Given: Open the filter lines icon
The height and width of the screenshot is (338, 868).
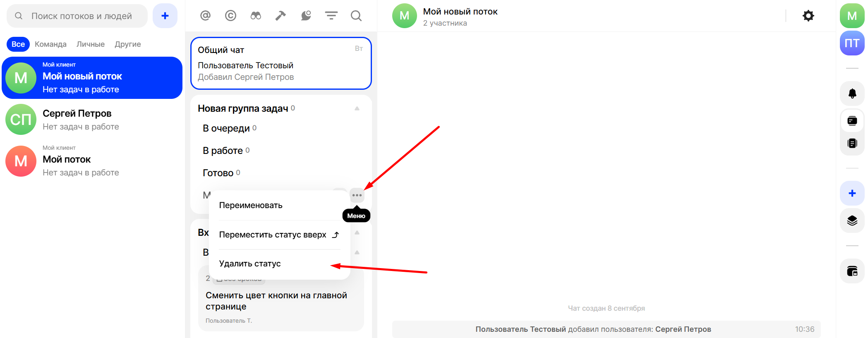Looking at the screenshot, I should coord(331,16).
